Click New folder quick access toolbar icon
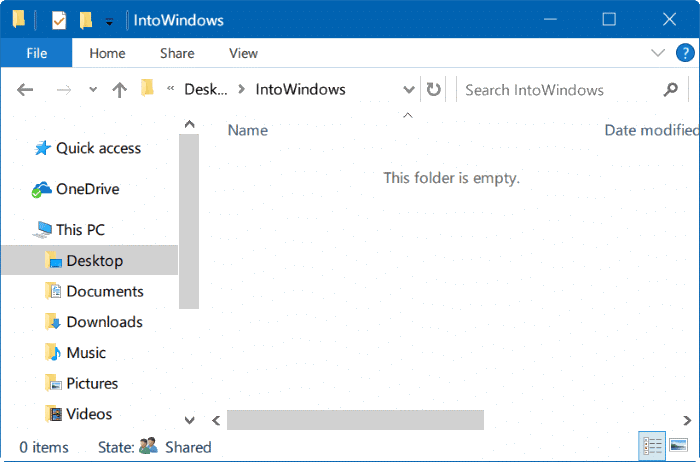Image resolution: width=700 pixels, height=462 pixels. coord(85,20)
